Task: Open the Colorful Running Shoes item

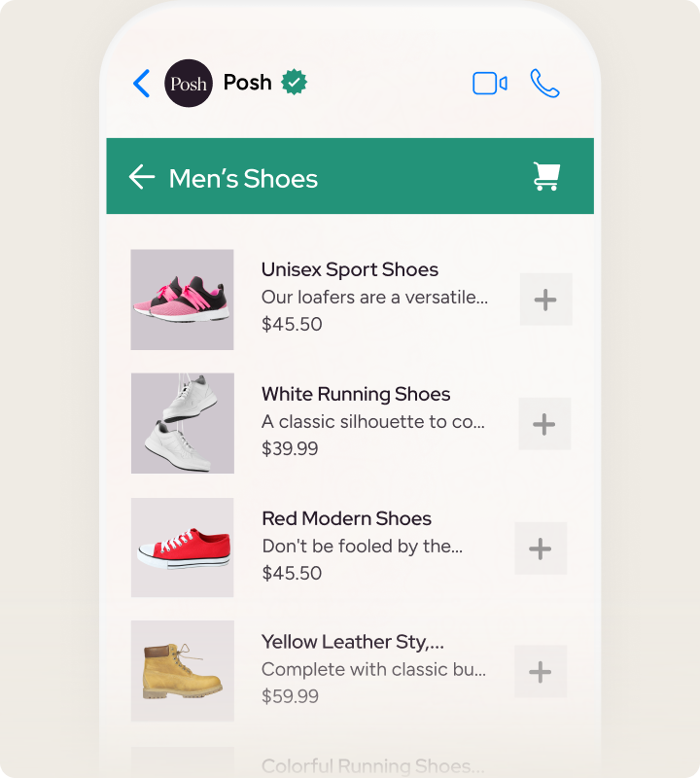Action: point(372,765)
